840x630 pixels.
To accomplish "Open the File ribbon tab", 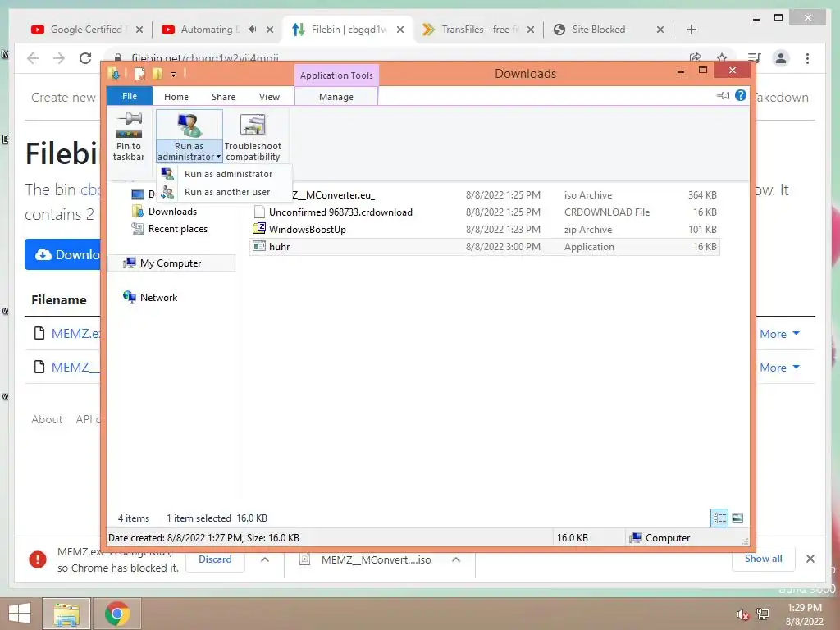I will (130, 96).
